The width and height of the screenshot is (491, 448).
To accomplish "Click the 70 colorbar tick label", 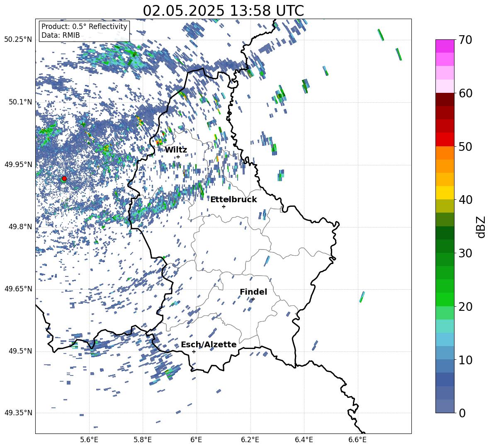I will (465, 40).
